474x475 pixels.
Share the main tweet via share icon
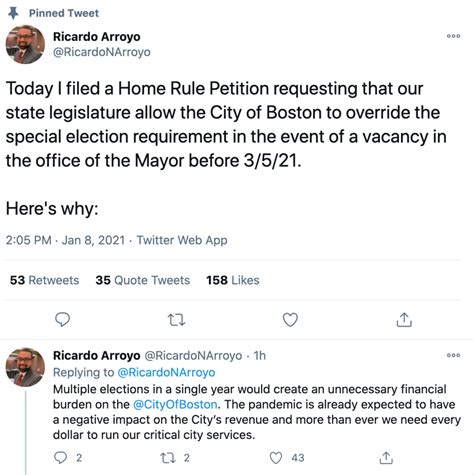point(404,320)
